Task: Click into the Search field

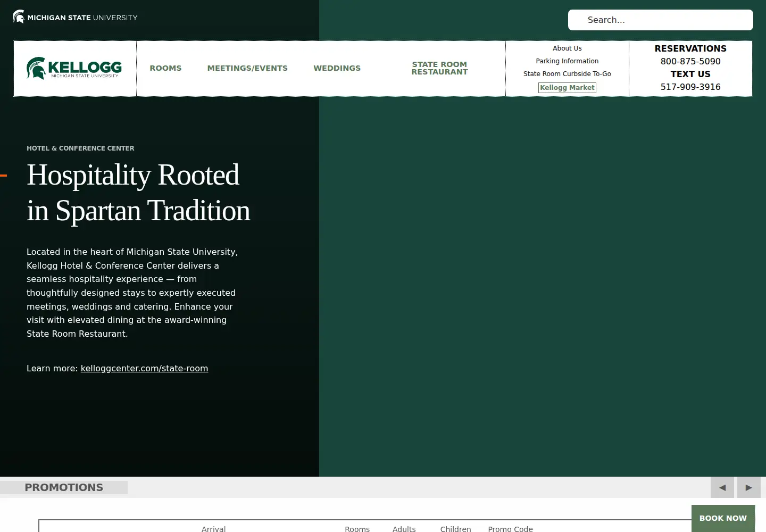Action: point(660,20)
